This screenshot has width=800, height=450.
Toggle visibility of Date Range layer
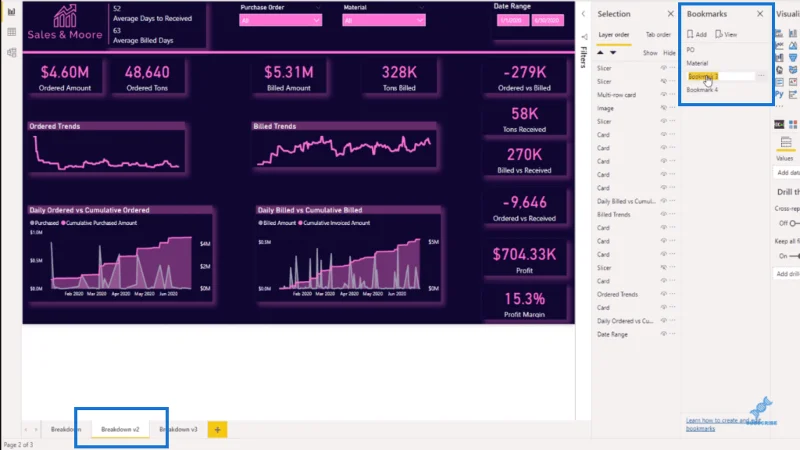point(664,334)
